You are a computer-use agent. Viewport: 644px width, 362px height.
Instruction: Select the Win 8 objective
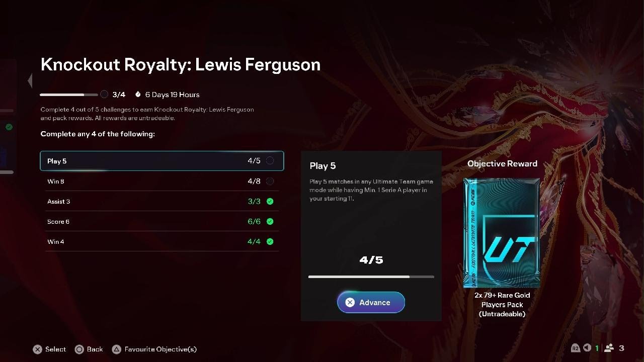tap(162, 181)
